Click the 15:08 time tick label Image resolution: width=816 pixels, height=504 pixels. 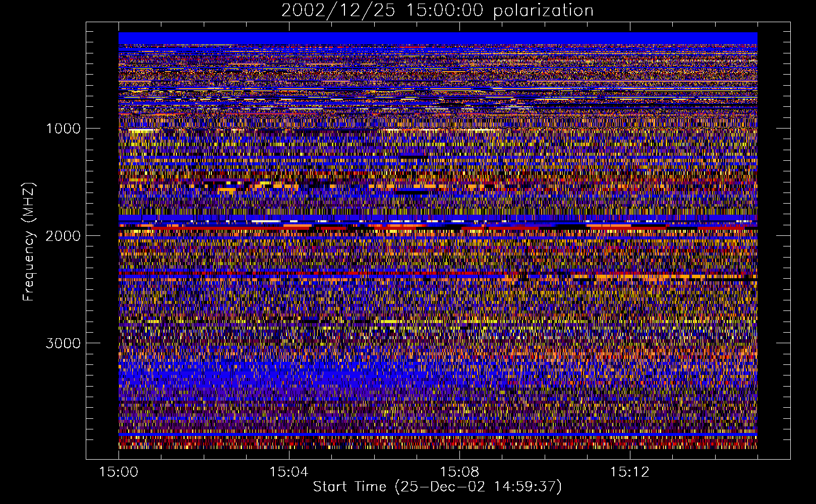tap(459, 472)
